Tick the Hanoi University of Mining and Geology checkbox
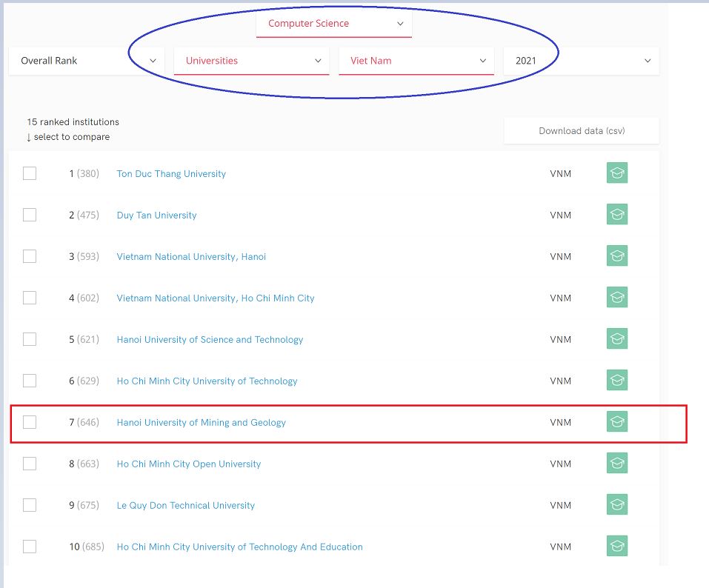Viewport: 709px width, 588px height. (x=30, y=422)
